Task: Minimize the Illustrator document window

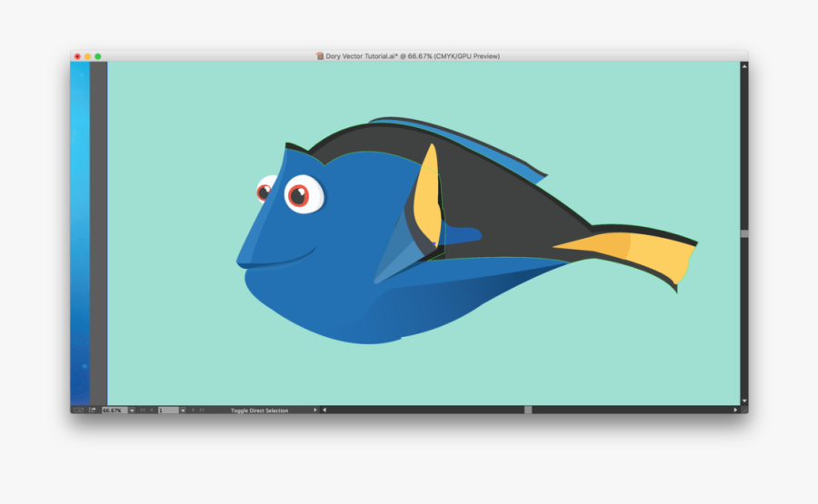Action: 87,56
